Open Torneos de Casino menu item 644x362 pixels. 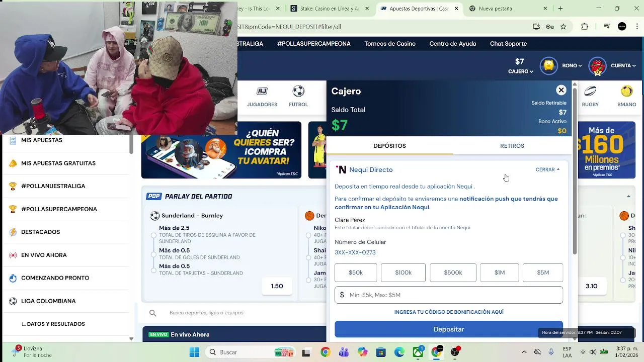(390, 44)
